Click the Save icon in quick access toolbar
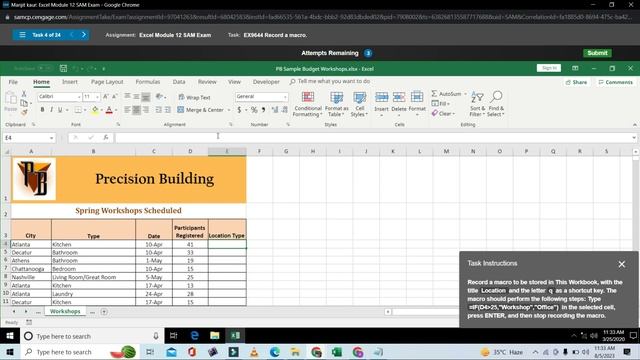The image size is (640, 360). coord(63,69)
